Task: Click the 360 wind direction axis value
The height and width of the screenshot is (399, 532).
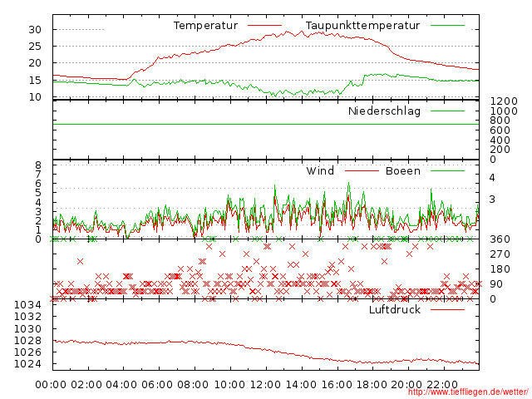Action: (499, 239)
